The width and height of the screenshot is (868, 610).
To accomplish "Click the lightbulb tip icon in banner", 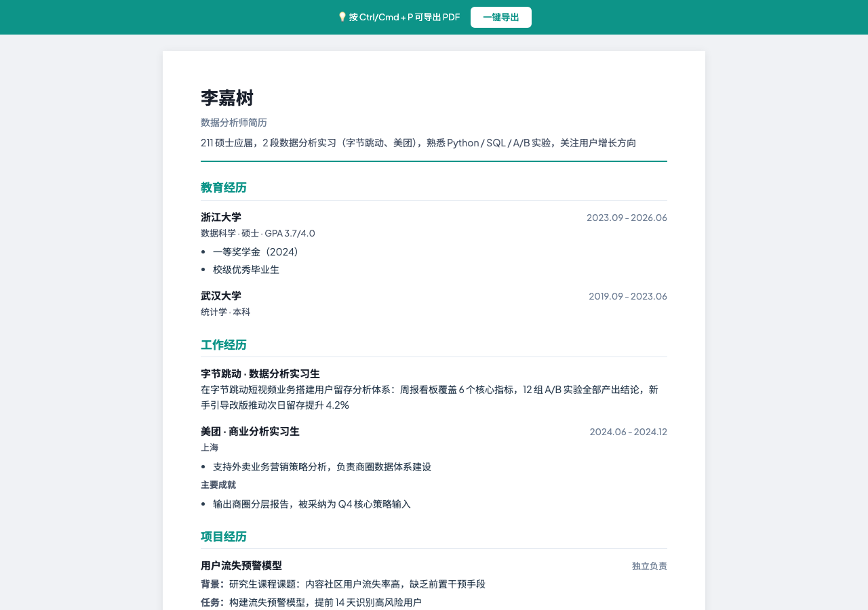I will pos(342,17).
